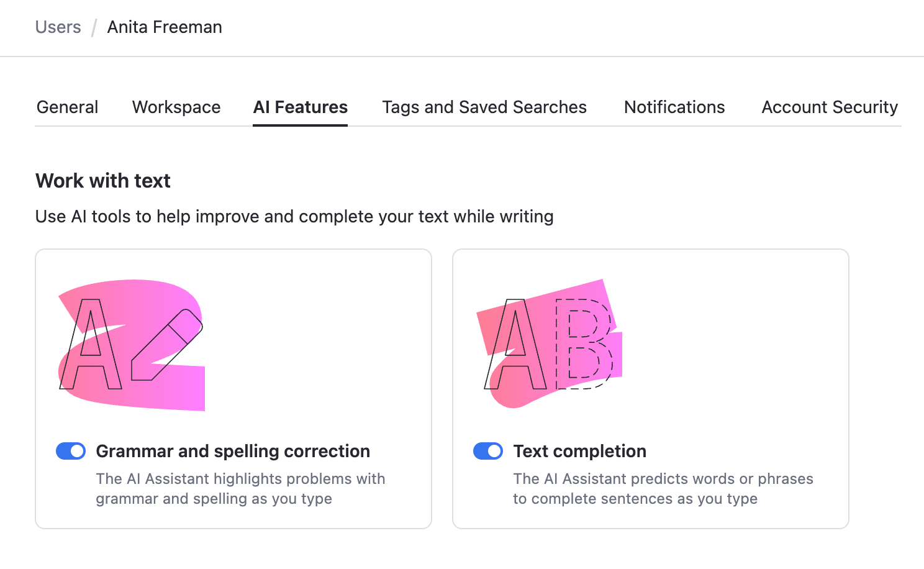Switch to the Account Security tab
Image resolution: width=924 pixels, height=569 pixels.
[830, 107]
